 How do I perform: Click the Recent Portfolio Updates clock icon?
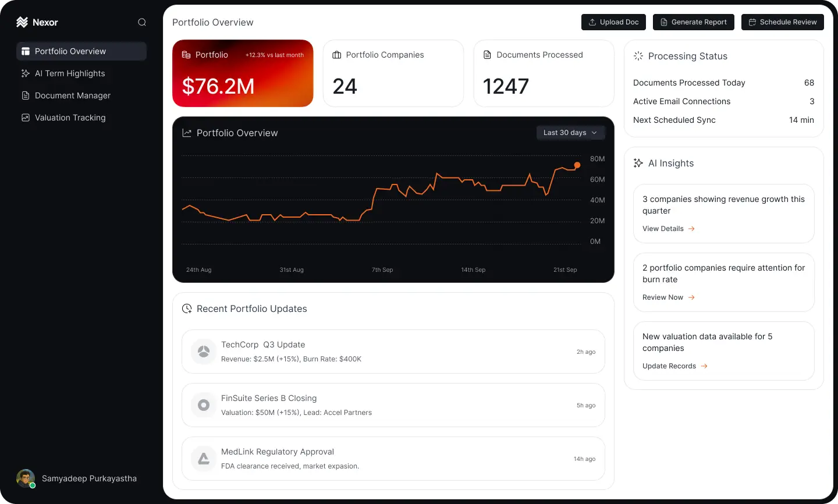[x=187, y=308]
